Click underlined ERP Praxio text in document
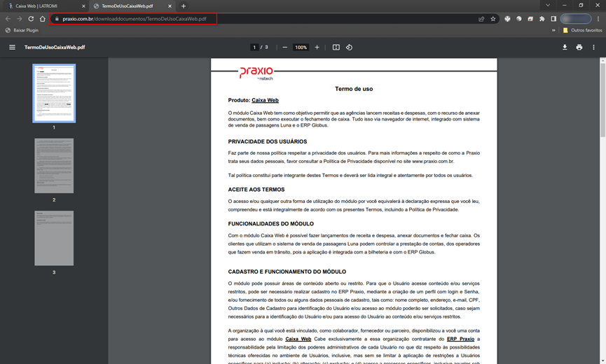 click(x=460, y=339)
